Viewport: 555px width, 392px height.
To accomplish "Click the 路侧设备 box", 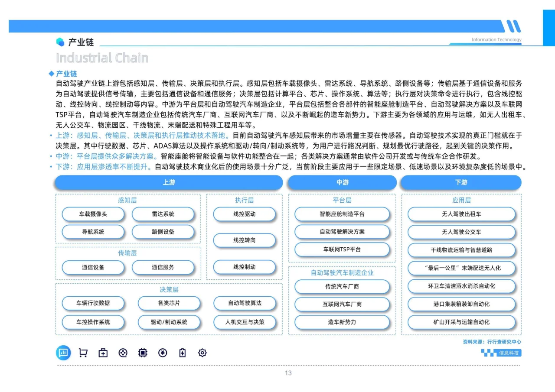I will (x=163, y=232).
